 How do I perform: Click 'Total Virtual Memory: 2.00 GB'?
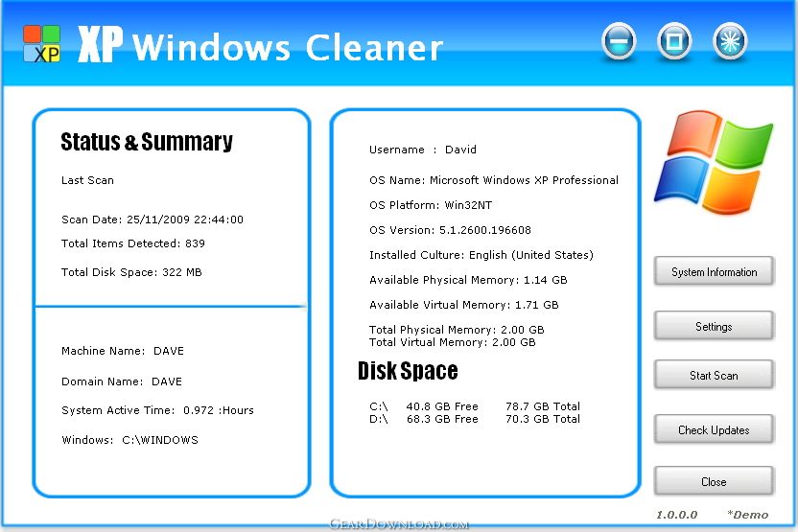tap(452, 342)
